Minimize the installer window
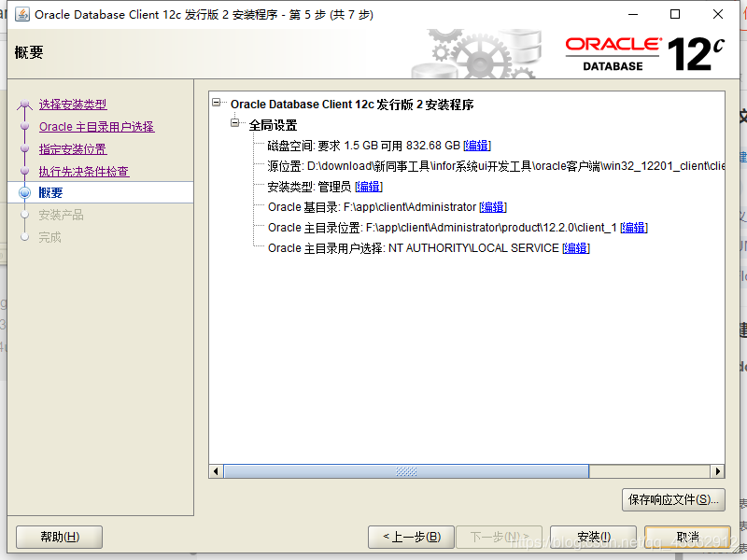 [633, 14]
